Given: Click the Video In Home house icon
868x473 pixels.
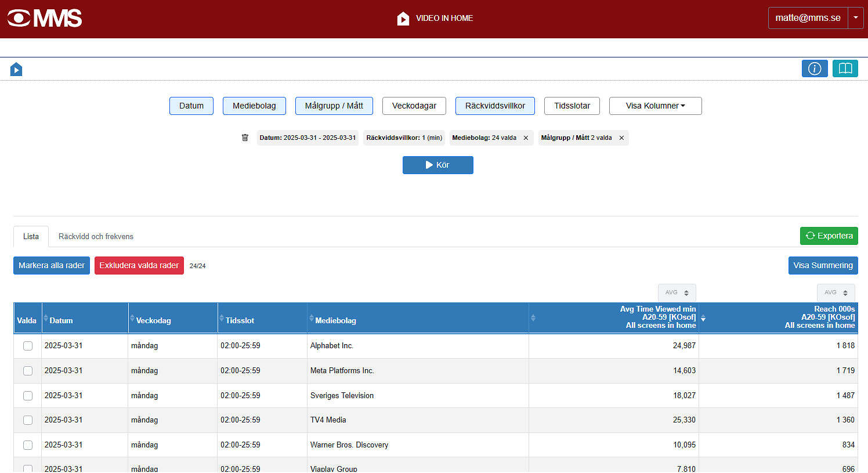Looking at the screenshot, I should [x=403, y=19].
